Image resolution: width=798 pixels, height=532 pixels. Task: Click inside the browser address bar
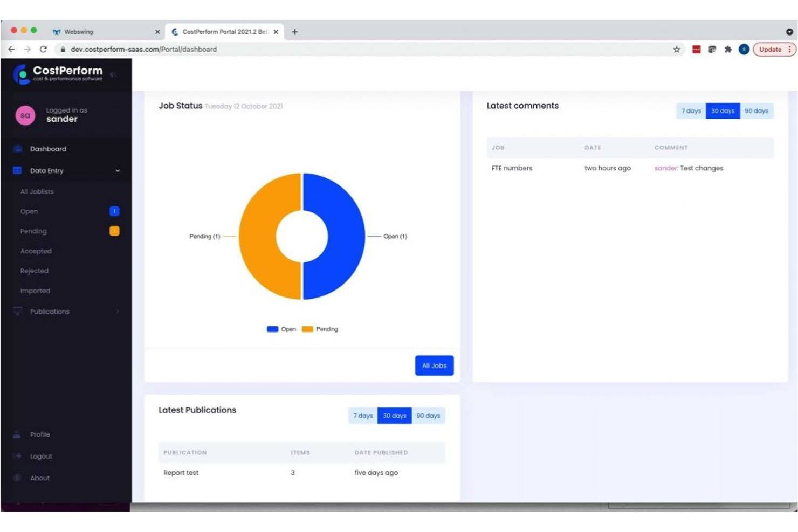[162, 49]
